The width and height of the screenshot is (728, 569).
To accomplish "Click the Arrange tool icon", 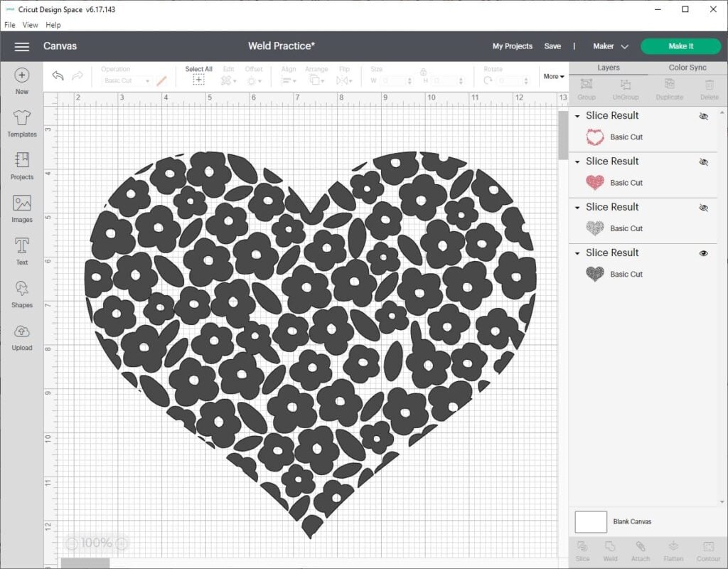I will coord(315,81).
